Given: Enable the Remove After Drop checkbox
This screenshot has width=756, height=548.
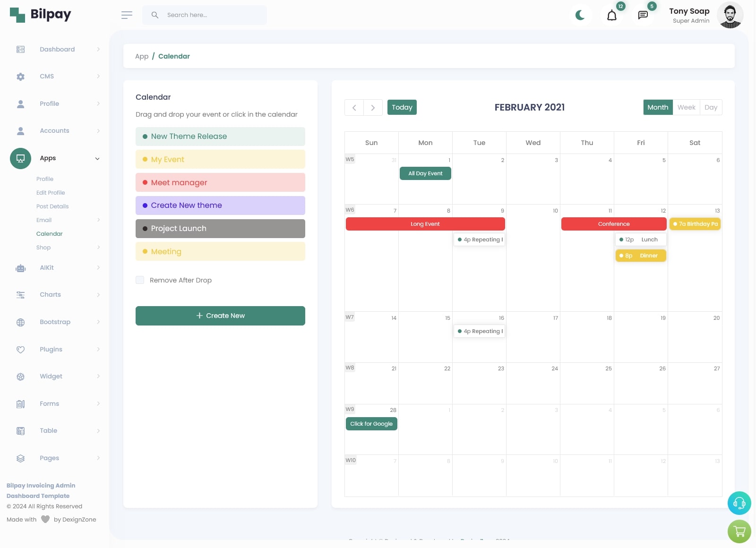Looking at the screenshot, I should click(140, 280).
